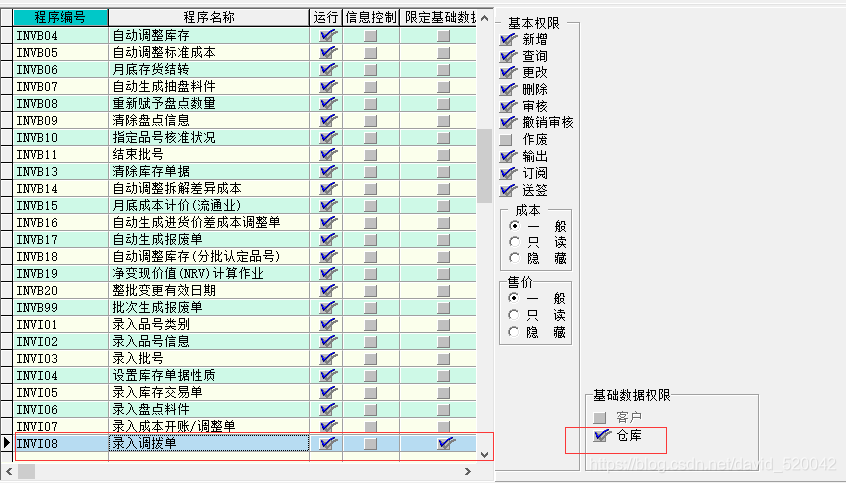The image size is (846, 483).
Task: Select the 净变现价值(NRV)计算作业 cell
Action: pos(209,274)
